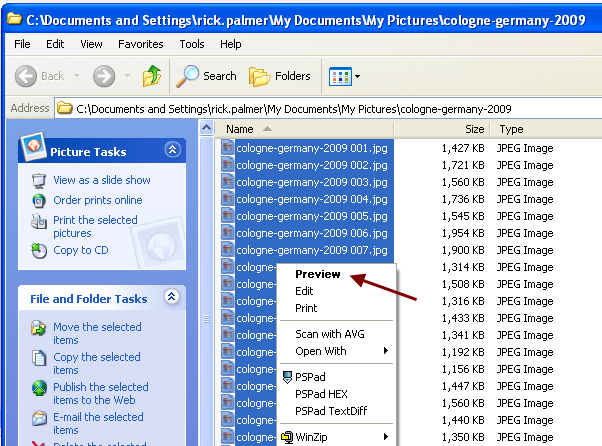Screen dimensions: 602x446
Task: Click the Publish to Web globe icon
Action: (x=39, y=388)
